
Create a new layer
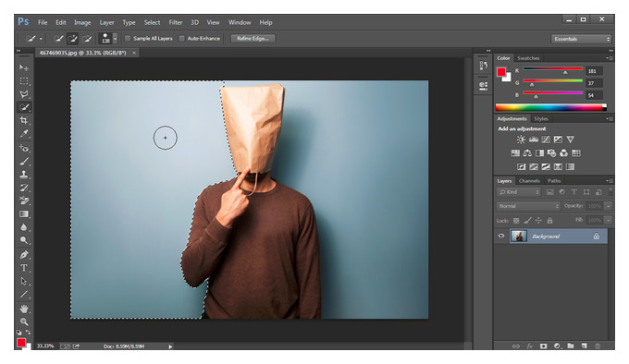(x=584, y=346)
